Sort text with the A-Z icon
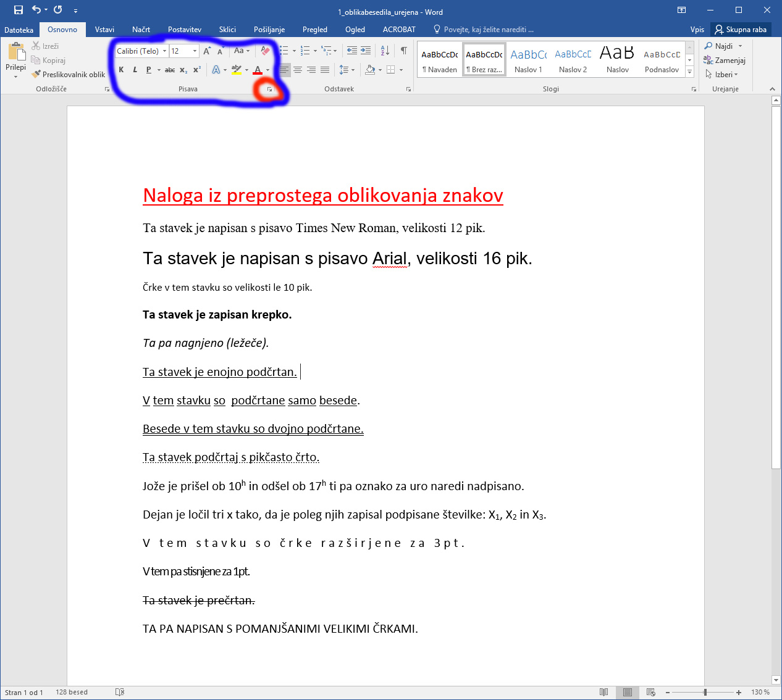 [x=385, y=51]
